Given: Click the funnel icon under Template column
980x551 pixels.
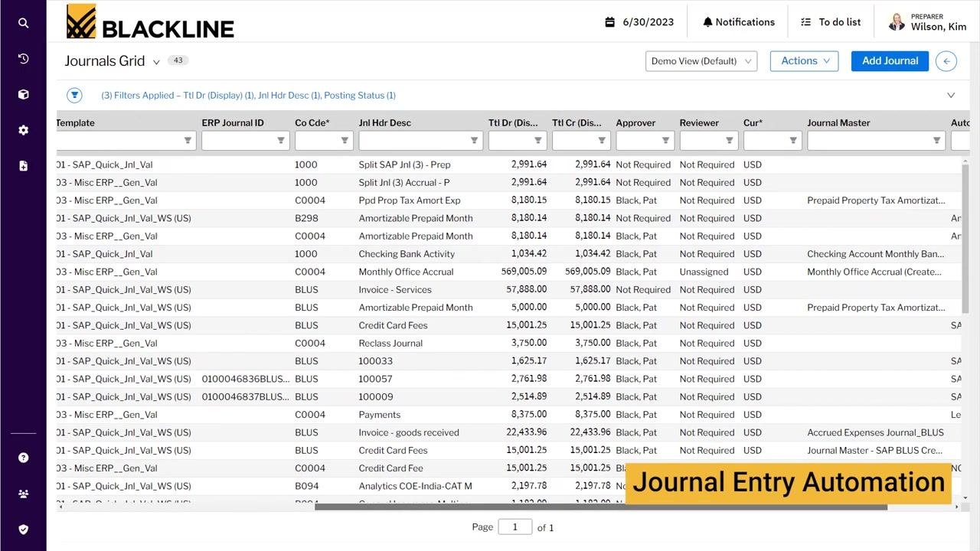Looking at the screenshot, I should [x=188, y=141].
